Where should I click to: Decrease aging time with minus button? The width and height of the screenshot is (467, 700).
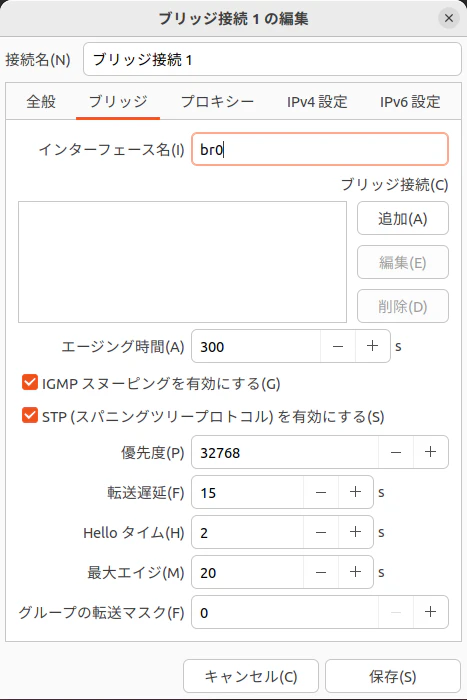(x=338, y=346)
